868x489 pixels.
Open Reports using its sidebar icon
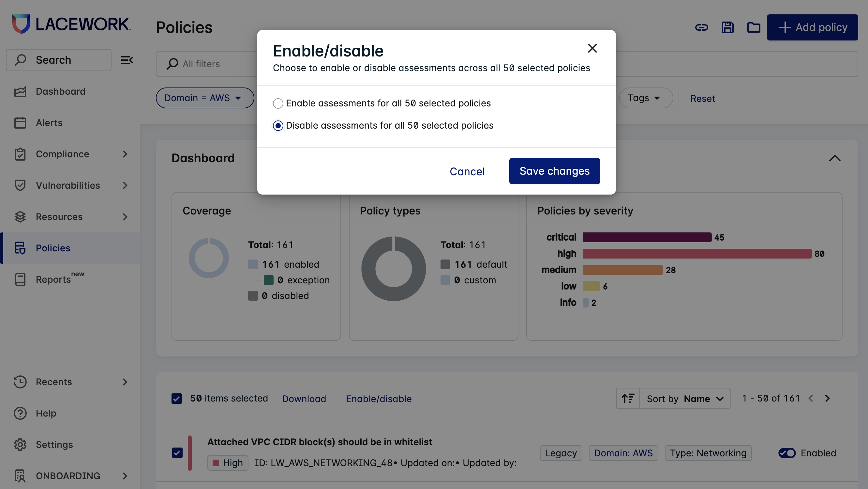20,279
